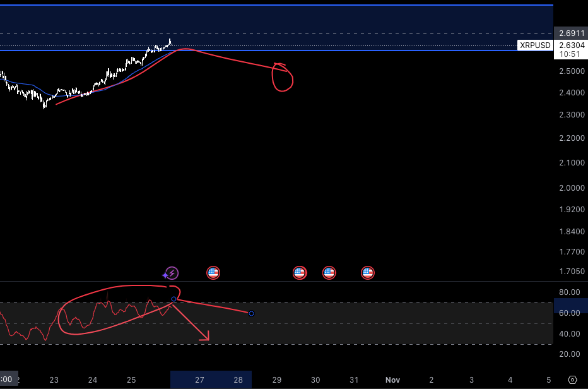The image size is (588, 389).
Task: Click the 1.7700 price axis label
Action: 572,251
